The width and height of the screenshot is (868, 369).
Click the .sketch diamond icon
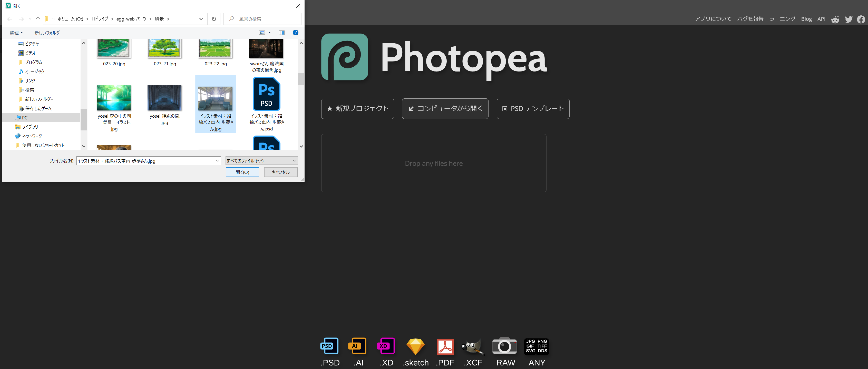pyautogui.click(x=415, y=347)
